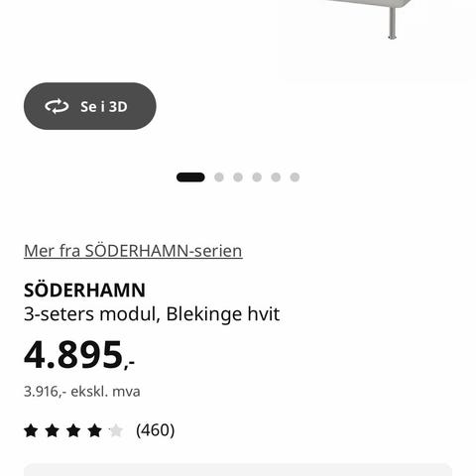The width and height of the screenshot is (476, 476).
Task: Select the first image carousel indicator
Action: coord(190,178)
